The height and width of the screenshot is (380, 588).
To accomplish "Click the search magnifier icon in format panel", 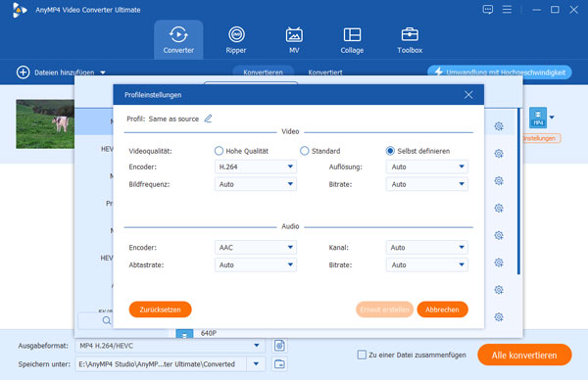I will point(107,320).
